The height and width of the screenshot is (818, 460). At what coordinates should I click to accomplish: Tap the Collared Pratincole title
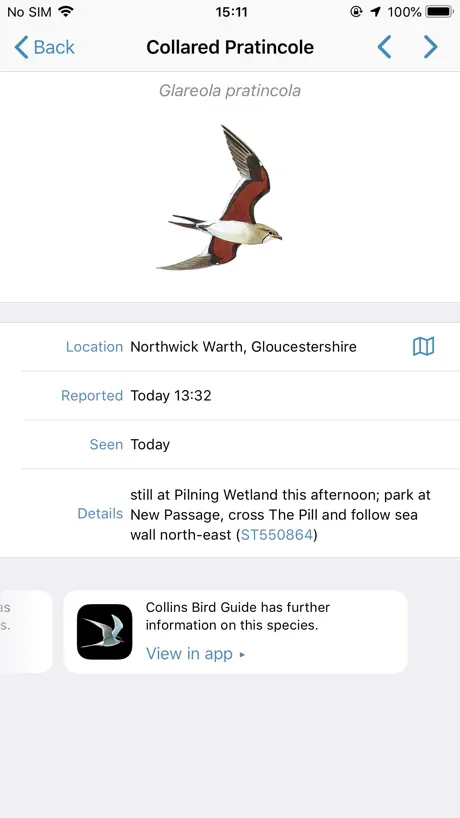pyautogui.click(x=230, y=47)
